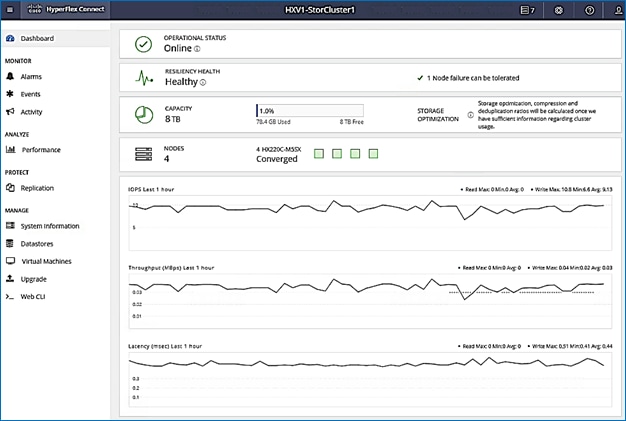The image size is (626, 421).
Task: Click the Throughput Write Max legend
Action: pyautogui.click(x=570, y=267)
